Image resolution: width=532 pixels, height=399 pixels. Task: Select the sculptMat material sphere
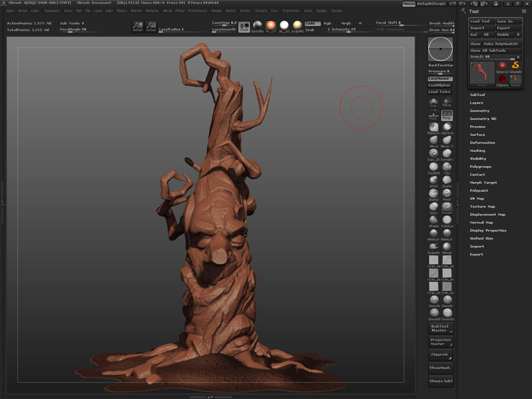[297, 26]
